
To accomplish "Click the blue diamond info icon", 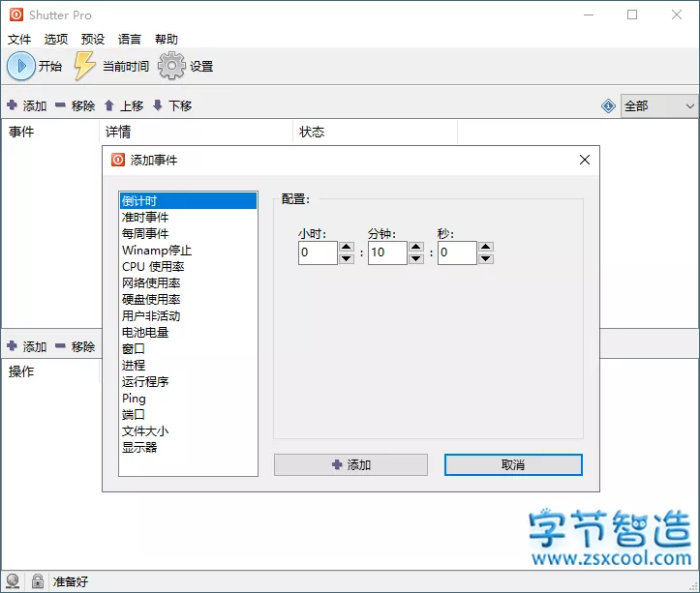I will 608,106.
